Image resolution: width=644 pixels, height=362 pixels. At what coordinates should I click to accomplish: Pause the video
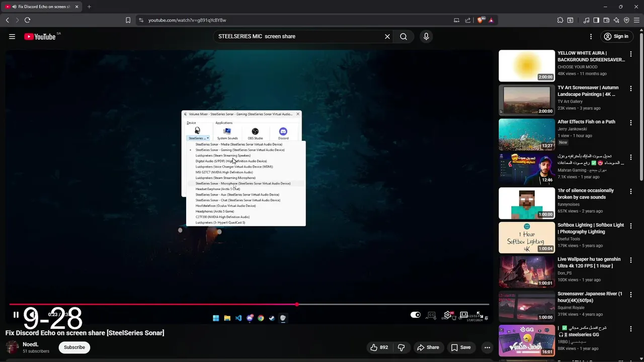point(16,315)
